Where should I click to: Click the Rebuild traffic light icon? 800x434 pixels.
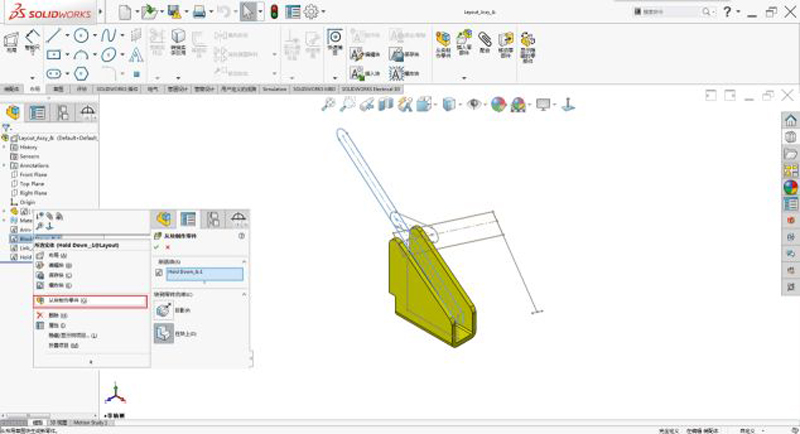click(274, 12)
